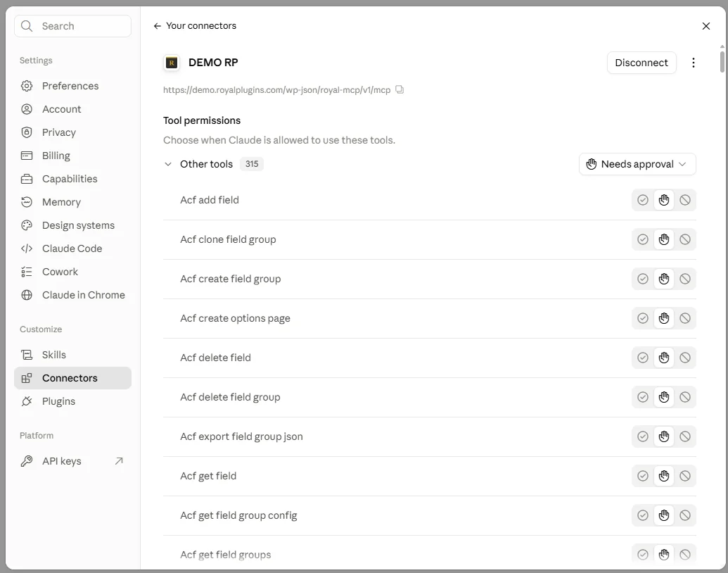Block the Acf export field group json tool
This screenshot has height=573, width=728.
(685, 436)
